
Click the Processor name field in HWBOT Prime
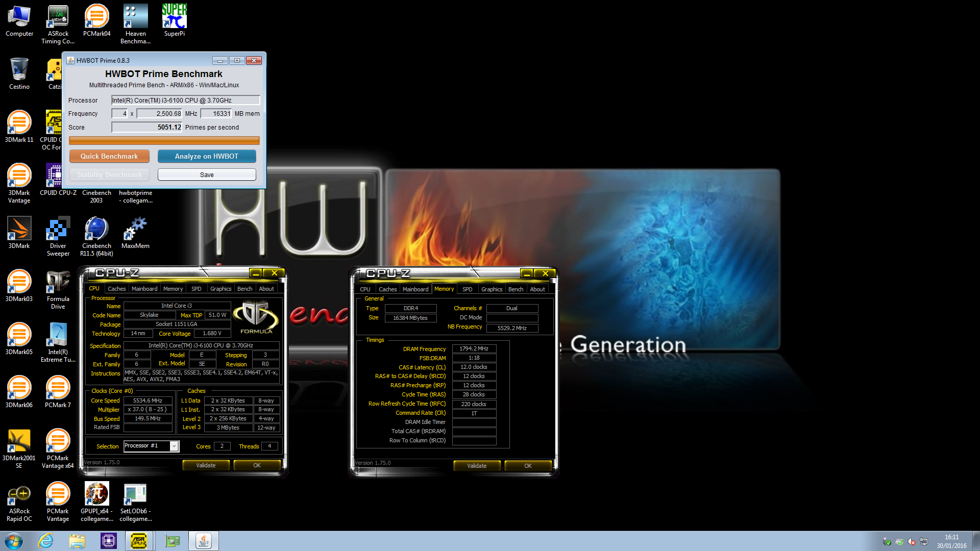[x=186, y=101]
